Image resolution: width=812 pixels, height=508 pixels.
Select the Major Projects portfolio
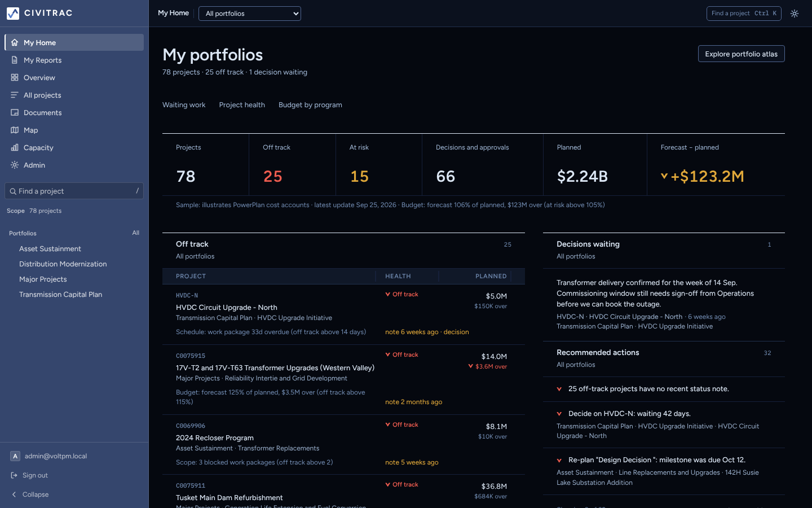(x=43, y=279)
